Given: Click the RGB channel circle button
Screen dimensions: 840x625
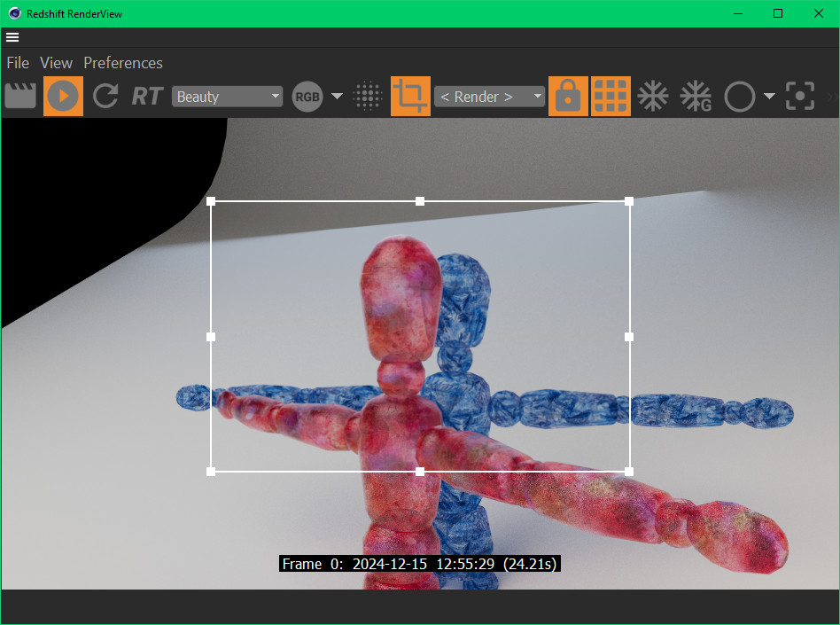Looking at the screenshot, I should [x=307, y=97].
